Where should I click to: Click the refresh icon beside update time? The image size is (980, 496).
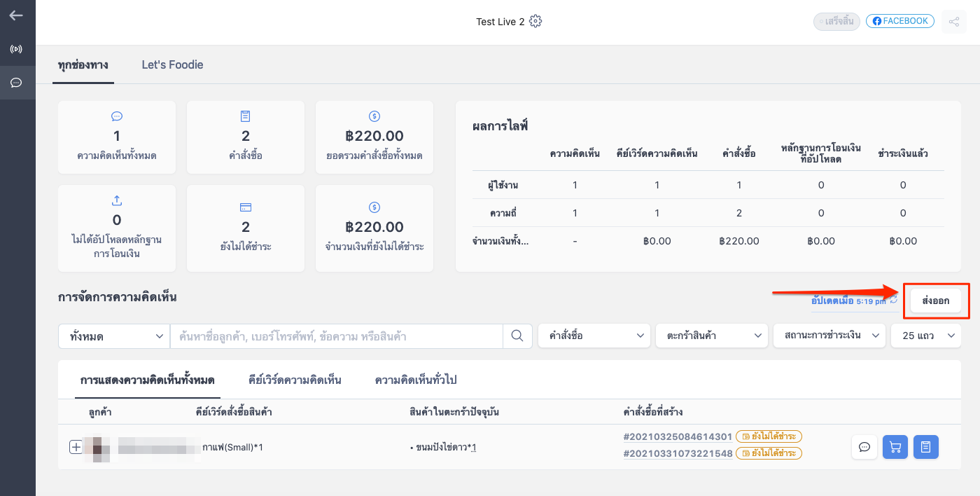click(893, 300)
